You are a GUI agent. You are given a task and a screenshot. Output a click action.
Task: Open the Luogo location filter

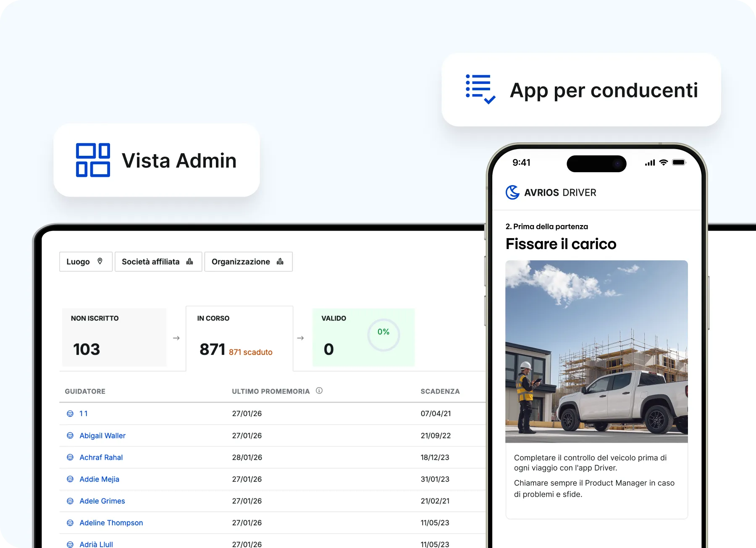point(86,262)
